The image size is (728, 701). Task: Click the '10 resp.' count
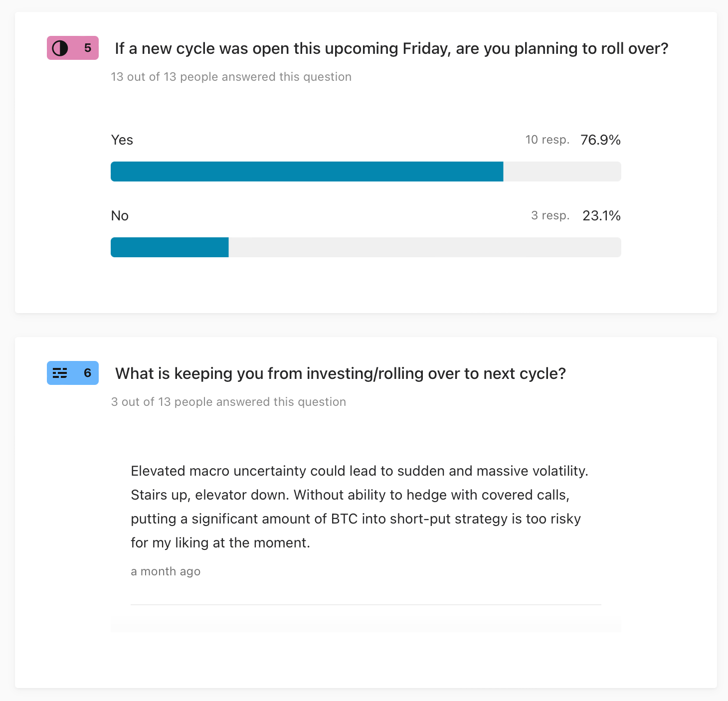click(x=547, y=140)
